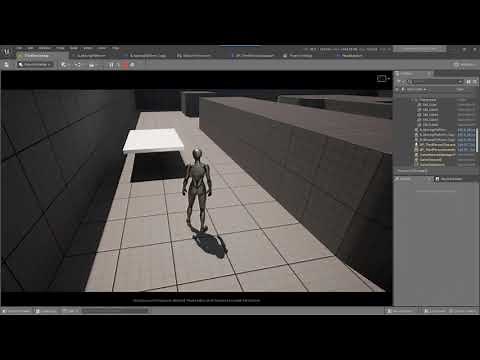480x360 pixels.
Task: Stop the play session with red button
Action: 125,65
